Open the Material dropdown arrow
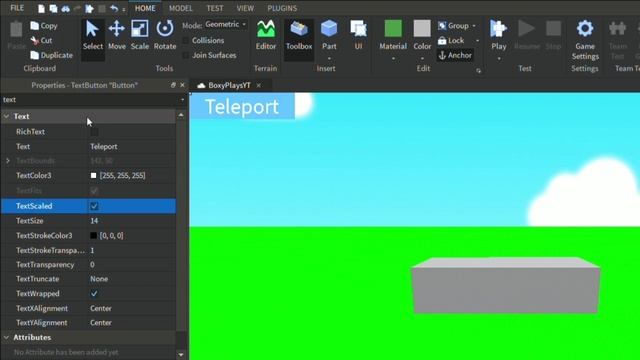The width and height of the screenshot is (640, 360). (393, 59)
